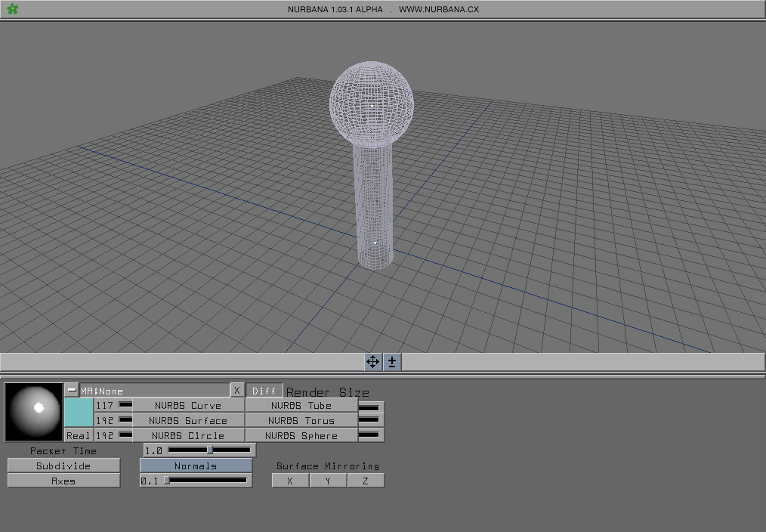Click the Surface Mirroring label
The image size is (766, 532).
pos(328,466)
